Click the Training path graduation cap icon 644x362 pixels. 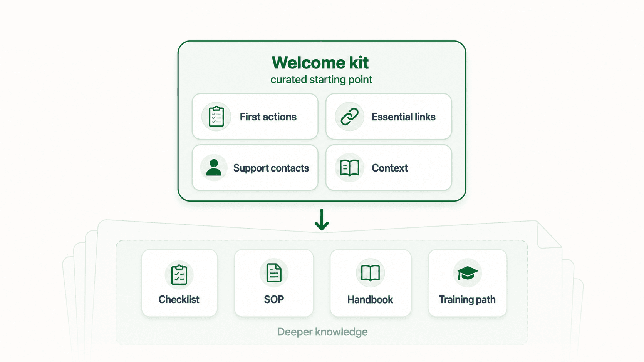[x=467, y=273]
